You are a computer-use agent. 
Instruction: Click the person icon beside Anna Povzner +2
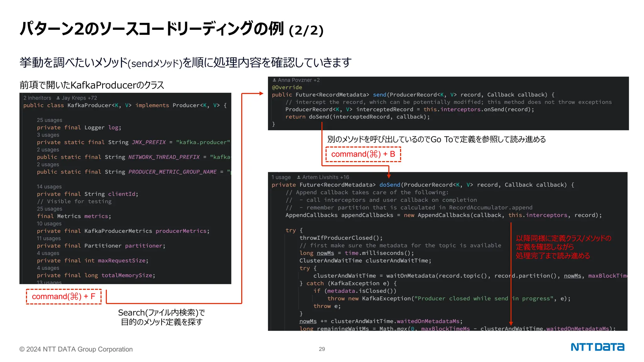tap(275, 80)
